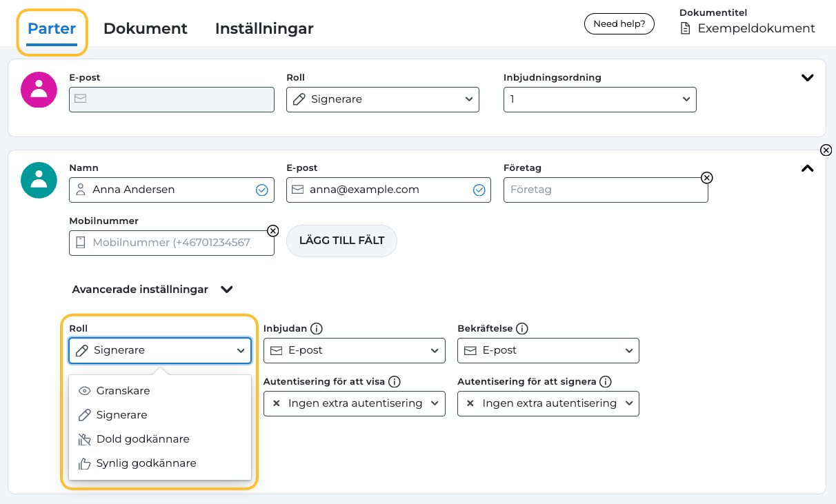Toggle the Avancerade inställningar section

226,290
